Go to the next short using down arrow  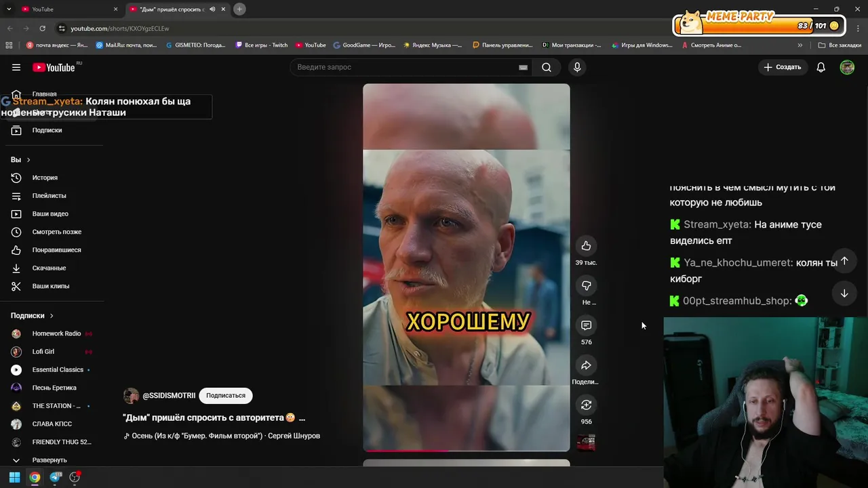coord(844,293)
